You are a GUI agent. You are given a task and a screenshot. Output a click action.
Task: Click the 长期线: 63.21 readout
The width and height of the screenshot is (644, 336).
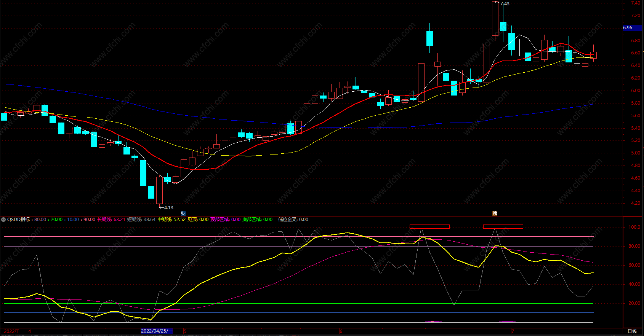coord(111,220)
